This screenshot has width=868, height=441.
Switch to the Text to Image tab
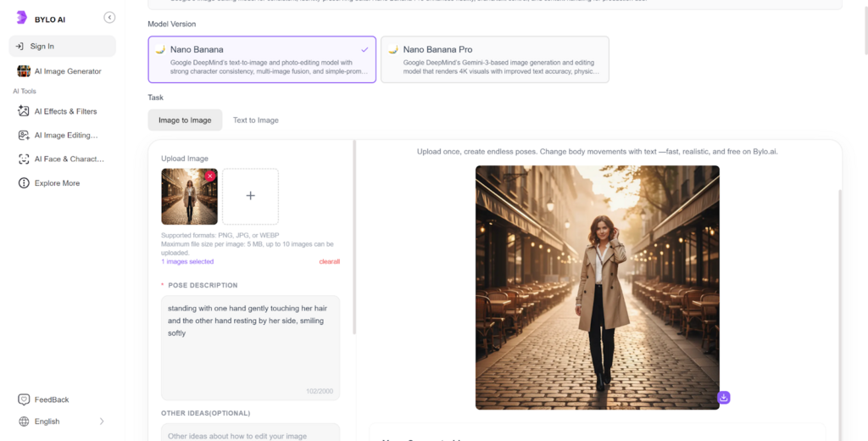point(256,120)
